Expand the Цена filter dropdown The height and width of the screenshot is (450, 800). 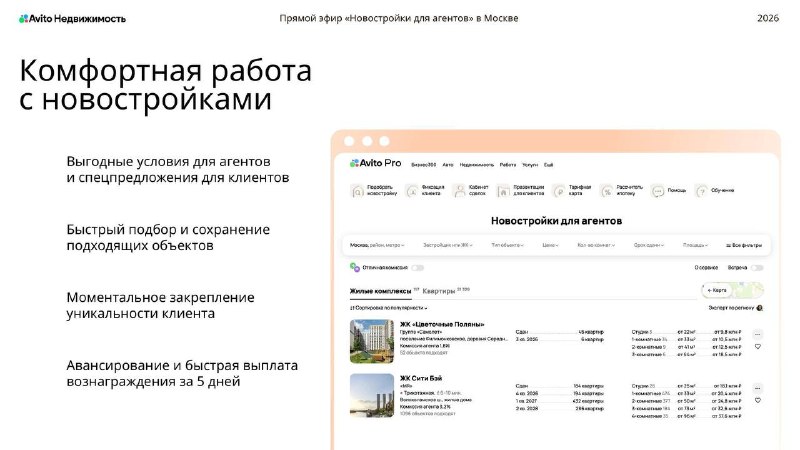[550, 245]
